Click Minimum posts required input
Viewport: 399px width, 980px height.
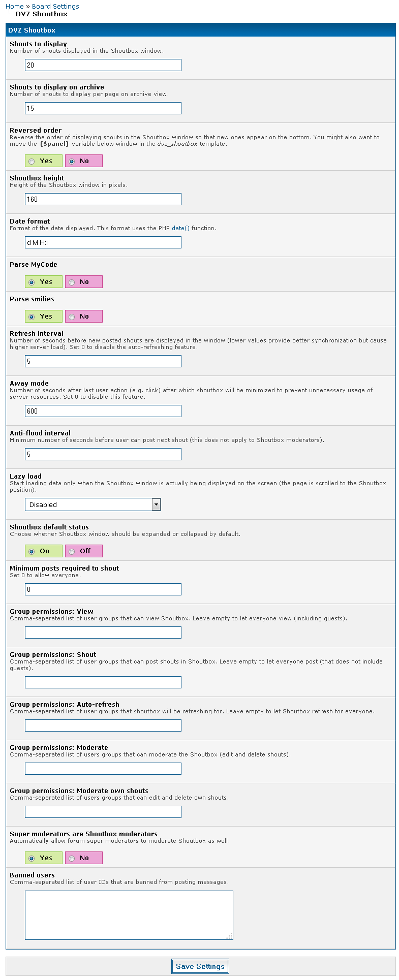point(103,589)
